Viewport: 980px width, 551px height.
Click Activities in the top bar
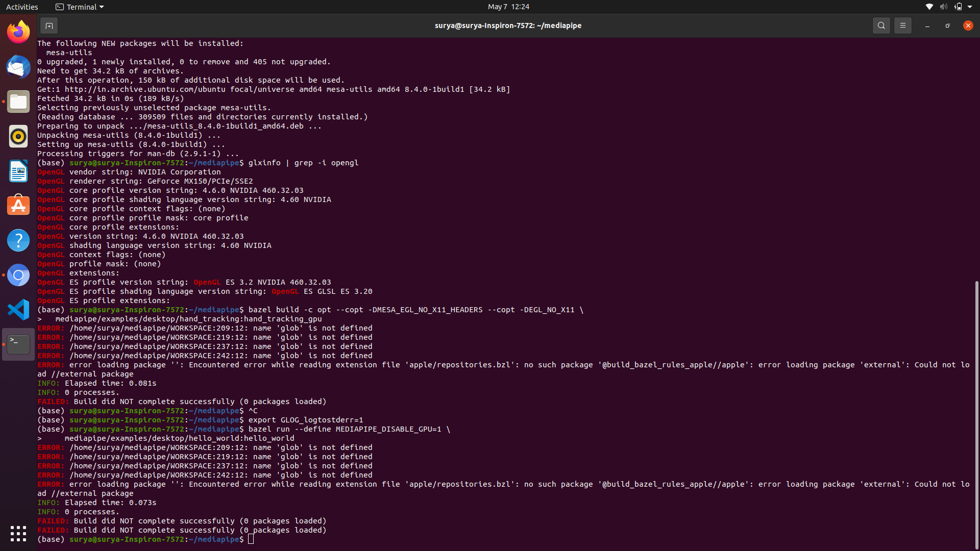coord(22,7)
